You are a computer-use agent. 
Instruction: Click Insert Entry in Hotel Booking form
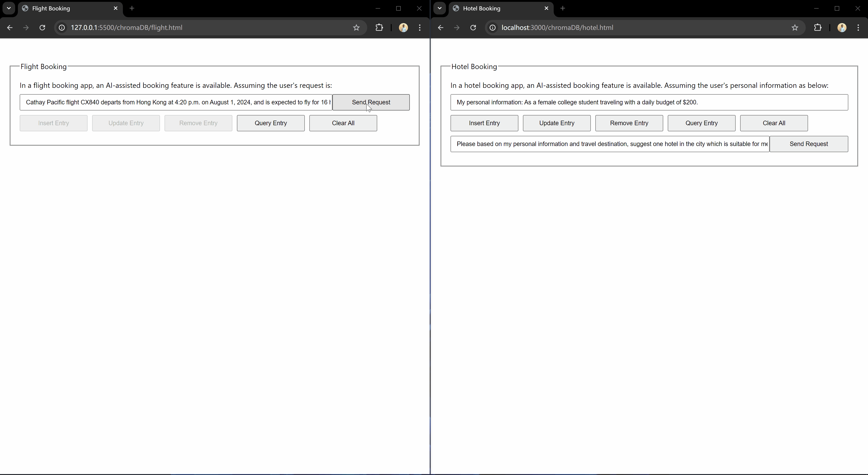[x=484, y=123]
